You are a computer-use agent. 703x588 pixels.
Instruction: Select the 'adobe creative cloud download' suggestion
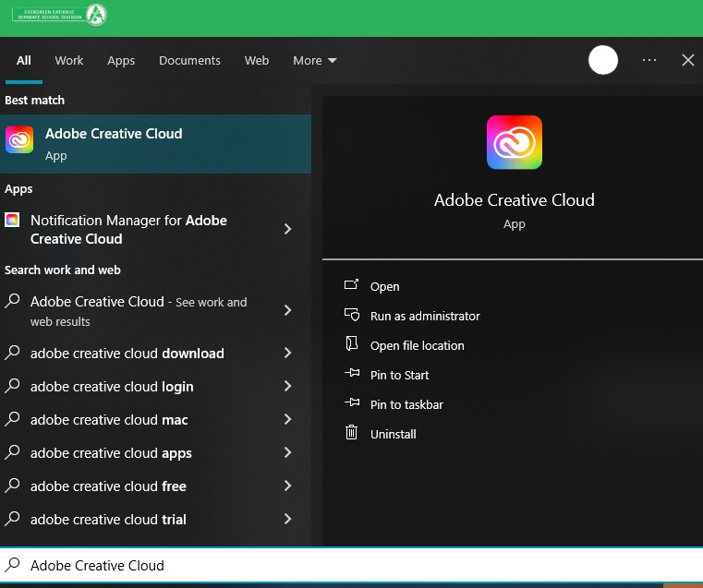(x=155, y=353)
